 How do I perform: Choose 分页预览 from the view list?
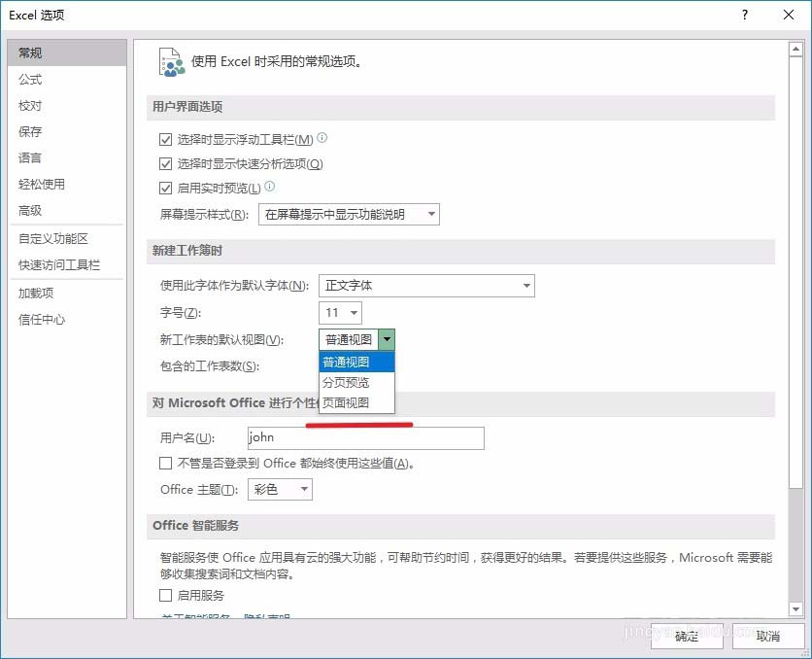point(356,382)
